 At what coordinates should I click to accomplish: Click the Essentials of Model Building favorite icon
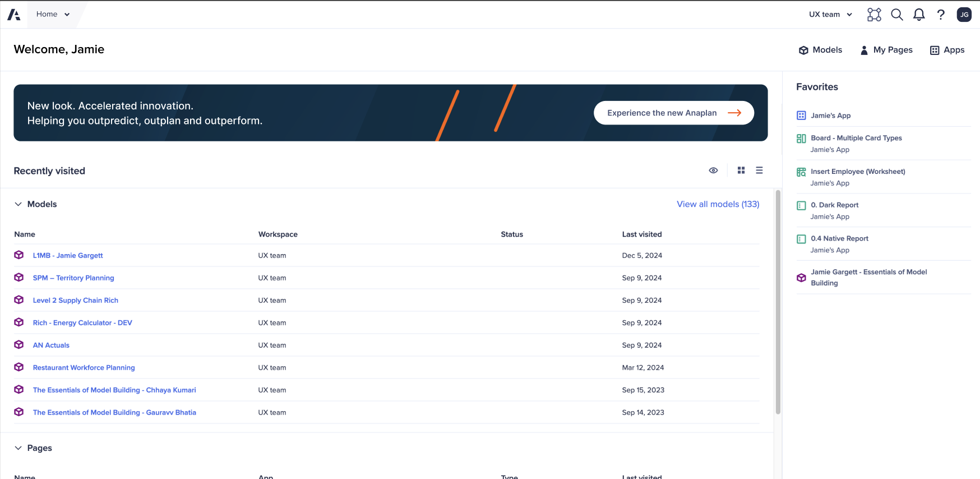pyautogui.click(x=801, y=278)
